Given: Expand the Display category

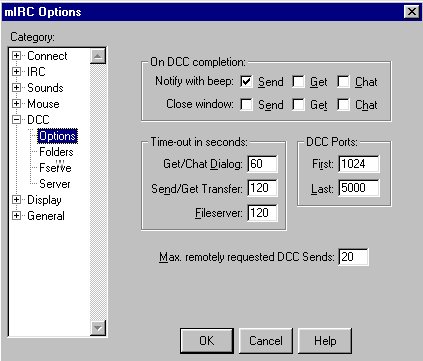Looking at the screenshot, I should coord(16,200).
